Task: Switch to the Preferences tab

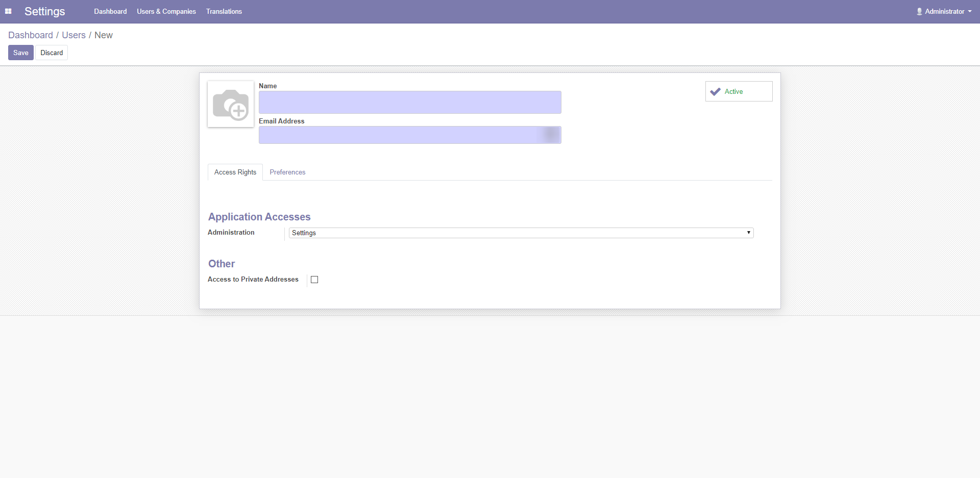Action: (287, 172)
